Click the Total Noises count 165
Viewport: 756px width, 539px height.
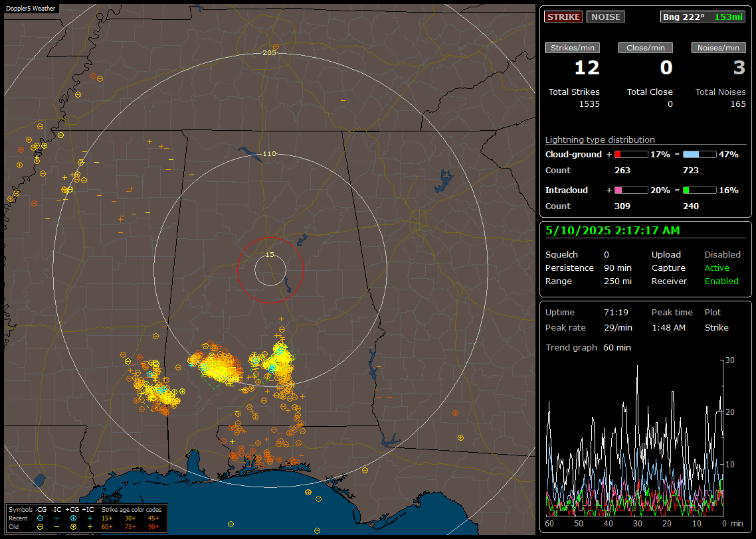(737, 104)
